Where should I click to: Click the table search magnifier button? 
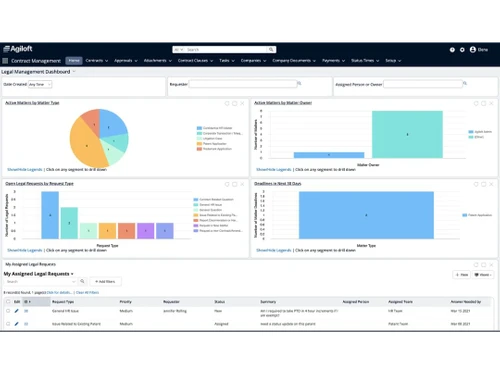coord(82,281)
